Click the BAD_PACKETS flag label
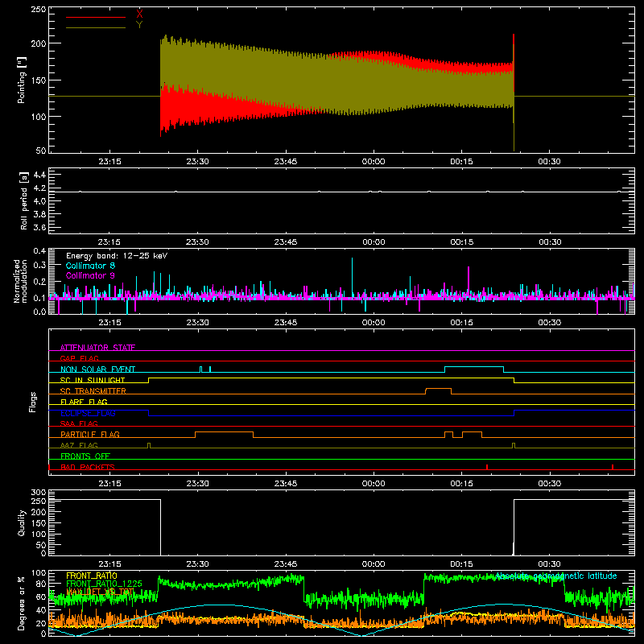 click(x=88, y=467)
